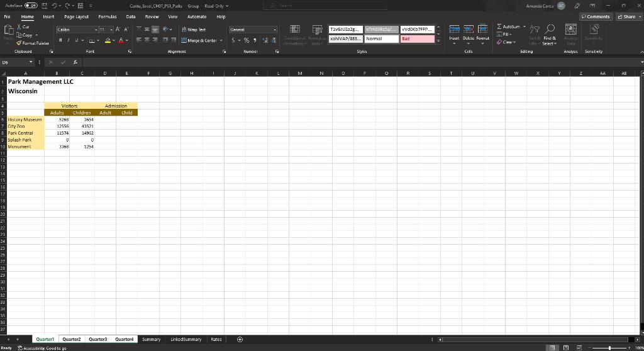Toggle Wrap Text
Screen dimensions: 644x351
coord(194,30)
